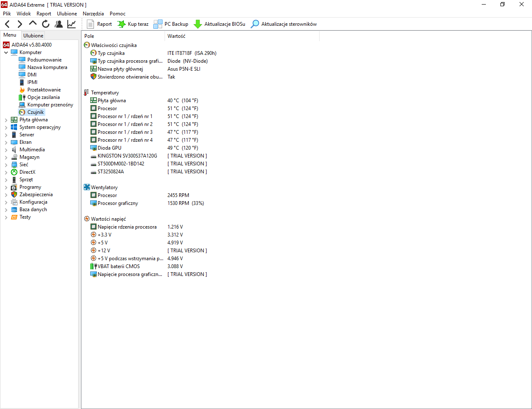532x409 pixels.
Task: Select IPMI tree item
Action: (x=28, y=82)
